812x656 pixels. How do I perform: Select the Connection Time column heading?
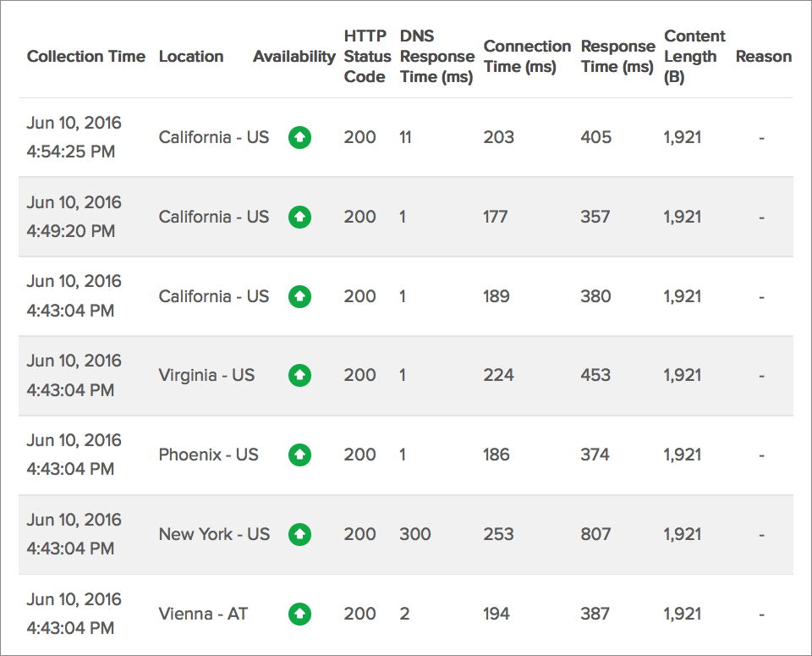click(x=526, y=56)
